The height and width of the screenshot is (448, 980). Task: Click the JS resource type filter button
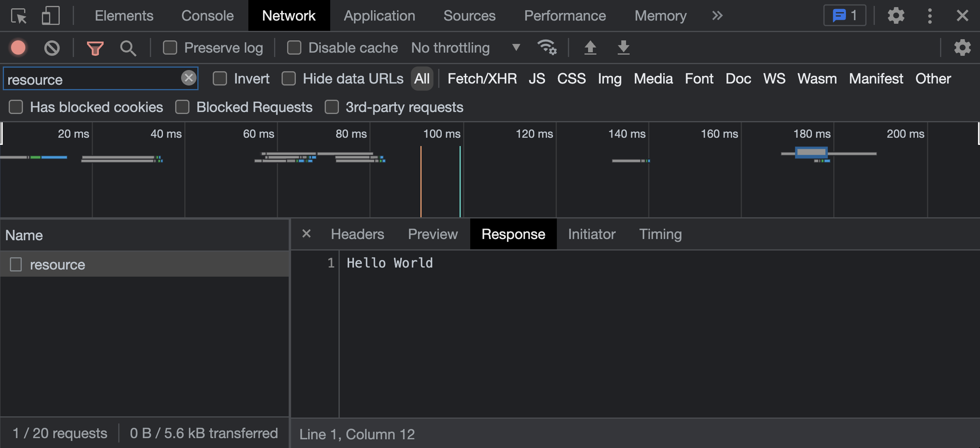click(x=535, y=79)
